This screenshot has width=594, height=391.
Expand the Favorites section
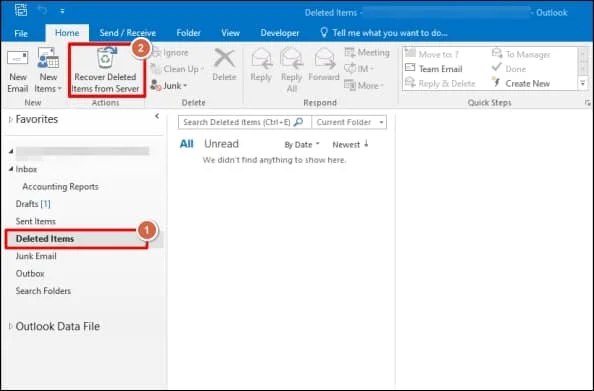click(11, 120)
